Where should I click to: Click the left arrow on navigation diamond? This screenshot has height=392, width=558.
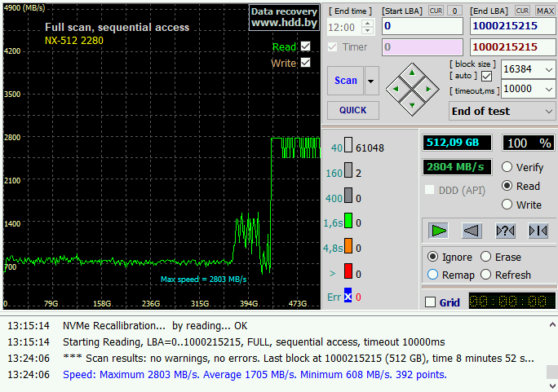pyautogui.click(x=396, y=89)
